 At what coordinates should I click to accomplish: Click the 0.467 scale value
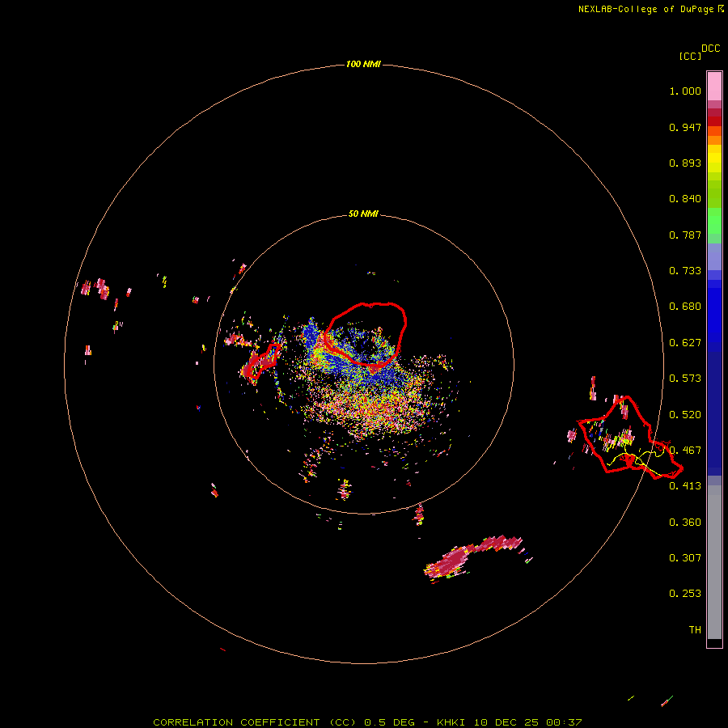(x=685, y=451)
